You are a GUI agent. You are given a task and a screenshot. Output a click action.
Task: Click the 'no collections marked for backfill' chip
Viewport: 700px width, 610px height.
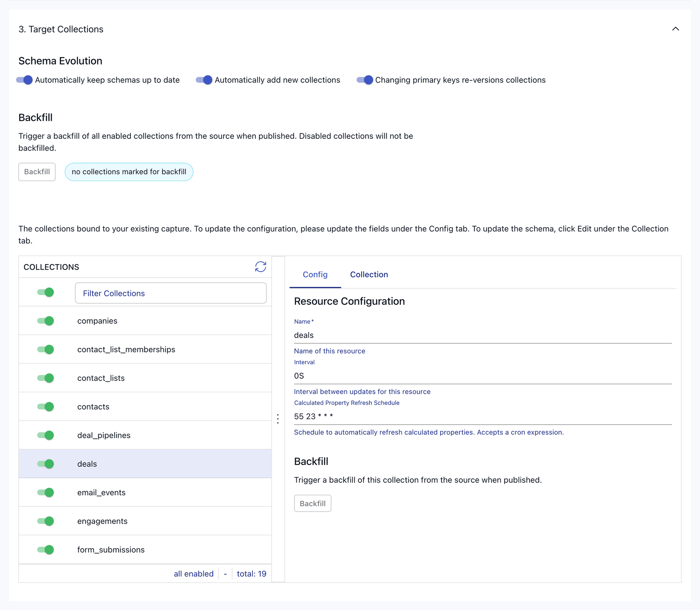[x=129, y=172]
